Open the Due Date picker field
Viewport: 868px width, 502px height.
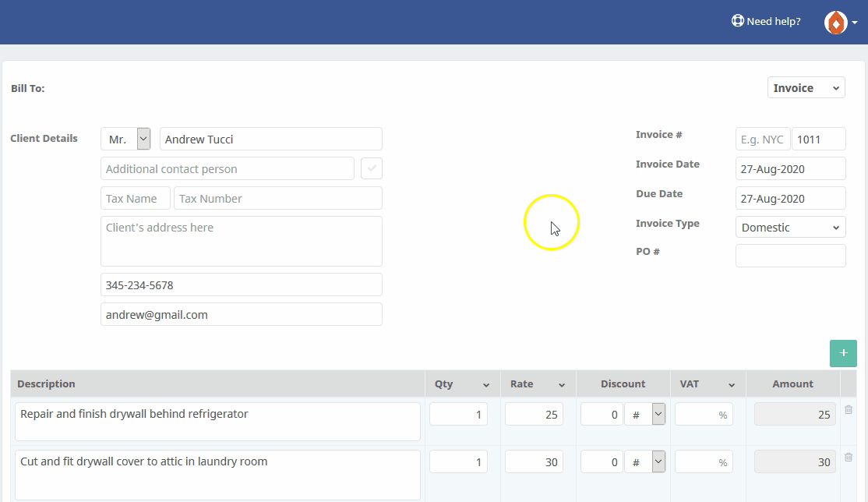click(x=791, y=198)
